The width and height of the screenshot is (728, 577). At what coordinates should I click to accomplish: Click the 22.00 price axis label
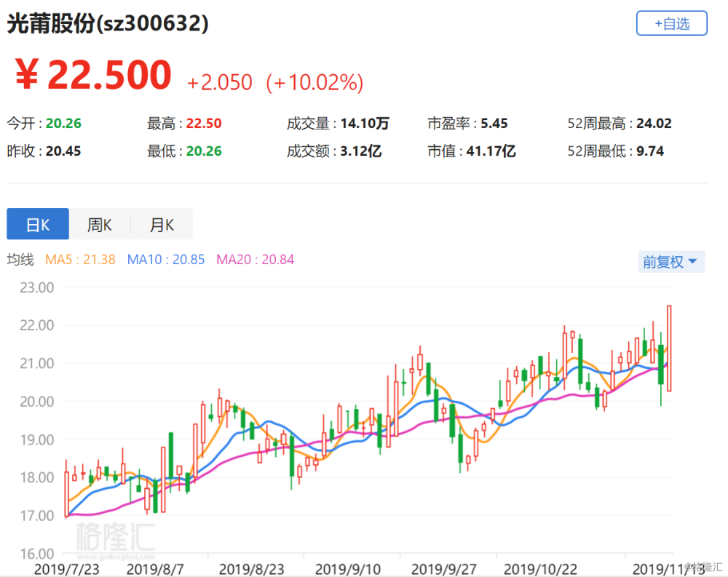(36, 325)
